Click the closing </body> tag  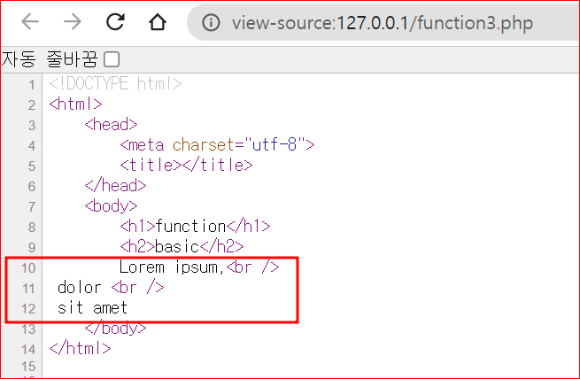(115, 328)
